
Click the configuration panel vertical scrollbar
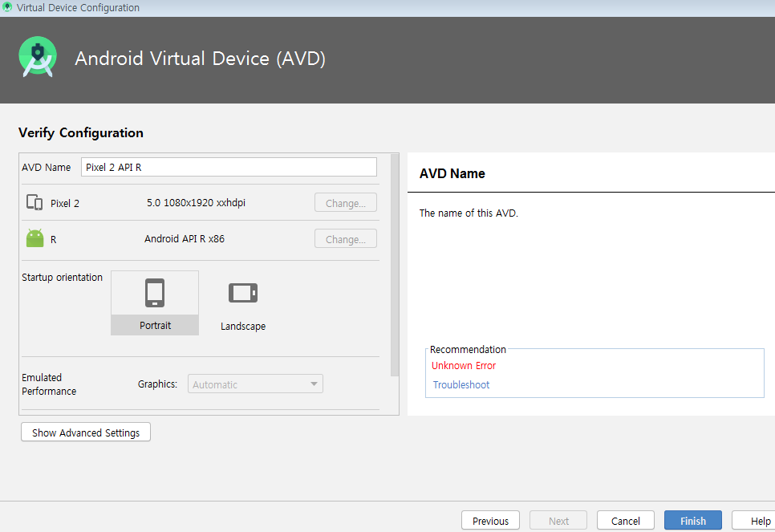pos(395,265)
